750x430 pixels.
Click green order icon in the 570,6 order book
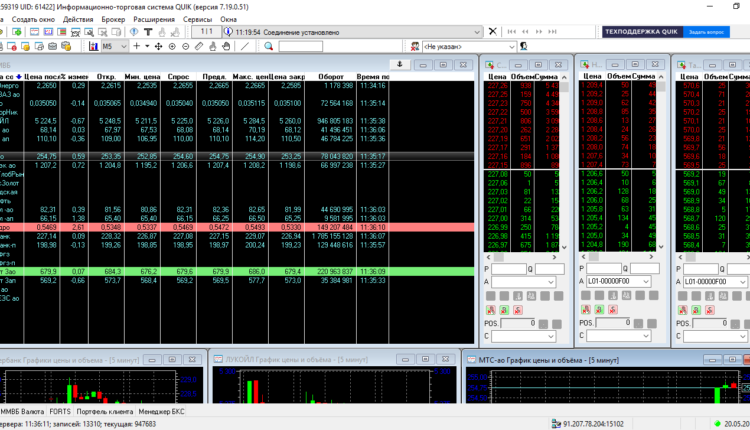[x=696, y=310]
